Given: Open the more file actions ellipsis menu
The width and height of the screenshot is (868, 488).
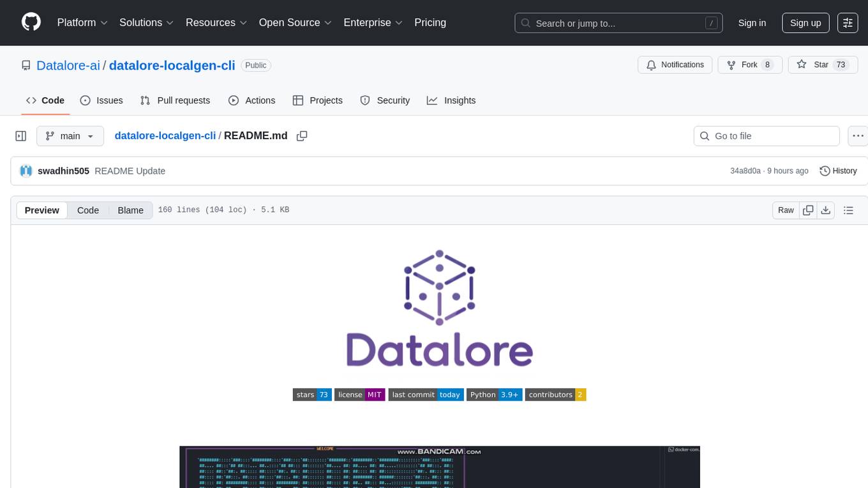Looking at the screenshot, I should point(858,136).
